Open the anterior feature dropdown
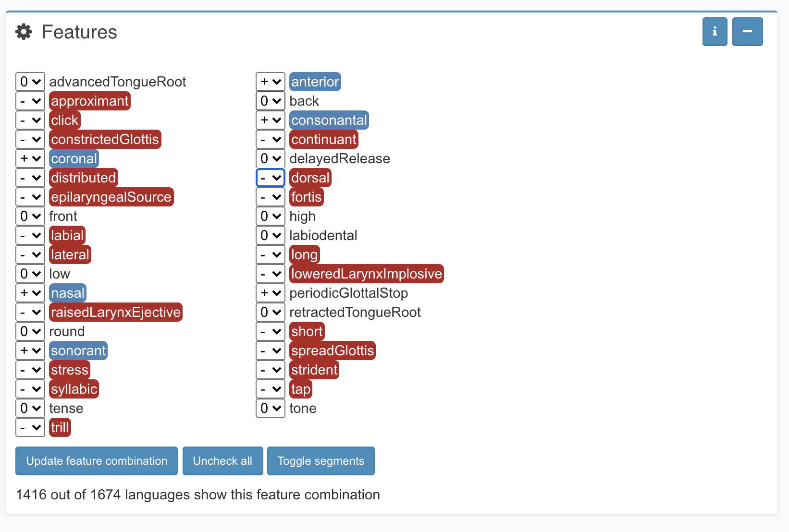Screen dimensions: 789x532 (x=271, y=82)
